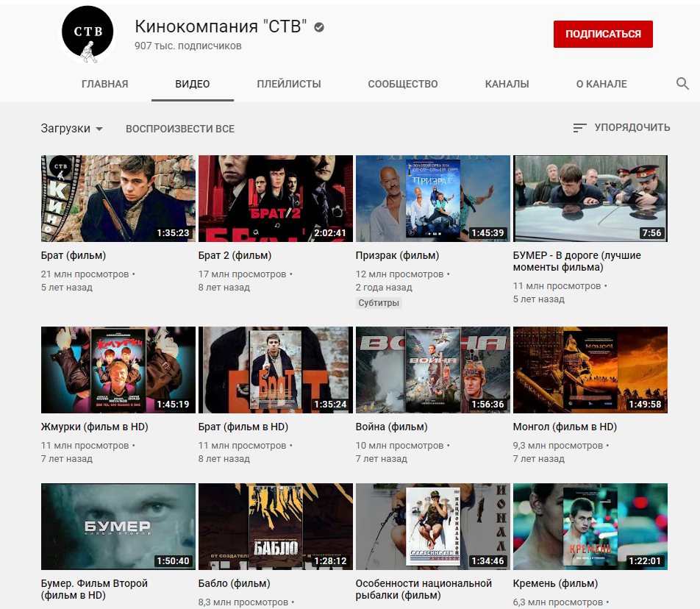700x609 pixels.
Task: Click the verified checkmark badge next to channel name
Action: click(319, 27)
